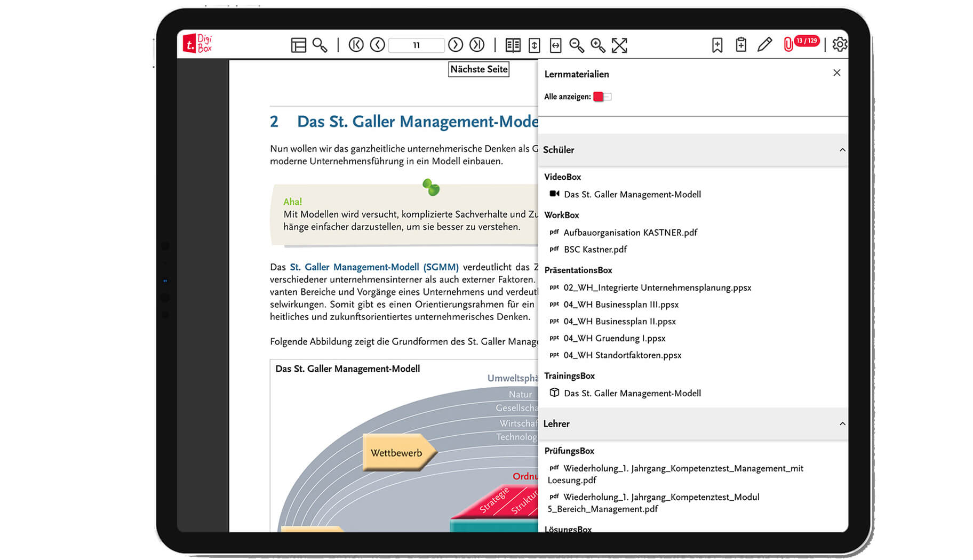Viewport: 973px width, 560px height.
Task: Open the pencil annotation tool
Action: [x=765, y=45]
